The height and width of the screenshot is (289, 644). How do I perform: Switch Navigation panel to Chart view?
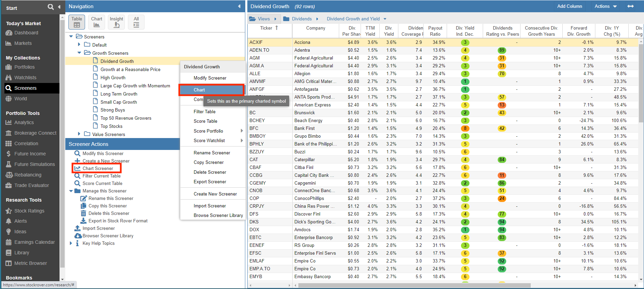97,22
